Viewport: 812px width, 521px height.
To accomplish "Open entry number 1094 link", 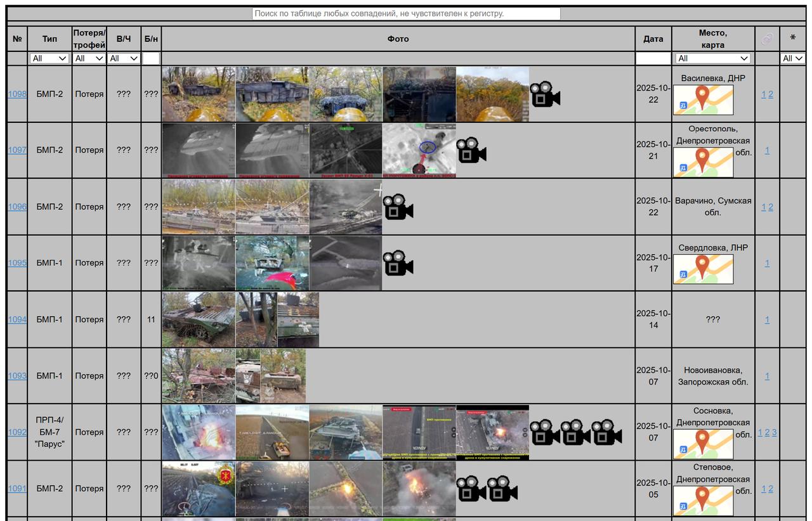I will [17, 319].
